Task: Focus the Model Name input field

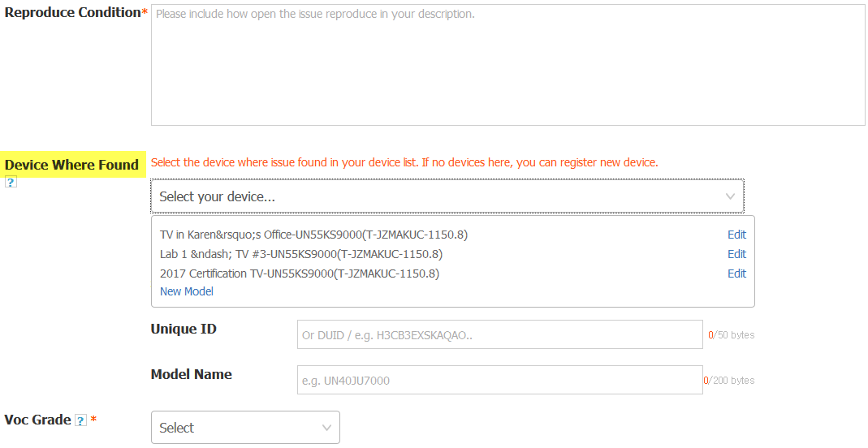Action: point(500,380)
